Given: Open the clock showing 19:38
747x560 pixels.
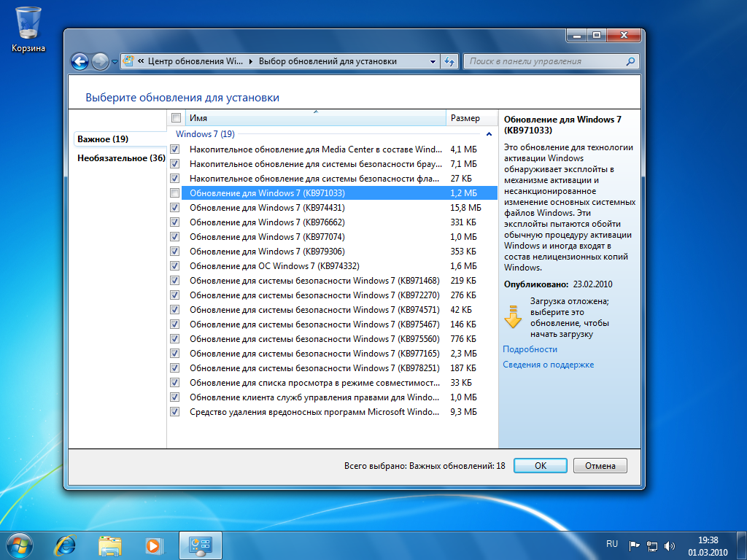Looking at the screenshot, I should (x=708, y=545).
